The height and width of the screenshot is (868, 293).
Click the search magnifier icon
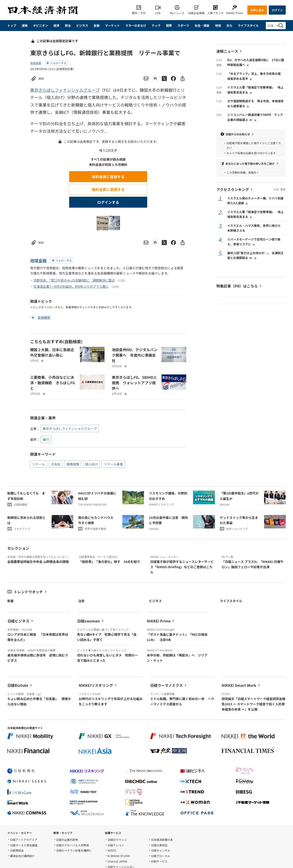281,26
